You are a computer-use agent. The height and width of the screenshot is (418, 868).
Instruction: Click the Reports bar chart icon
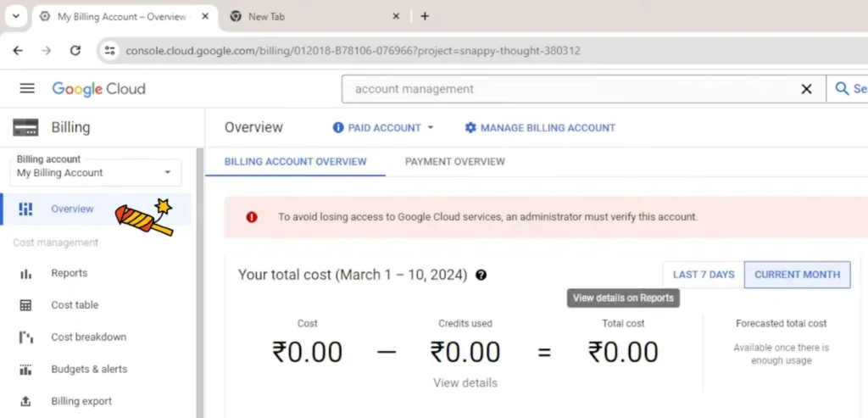point(26,273)
